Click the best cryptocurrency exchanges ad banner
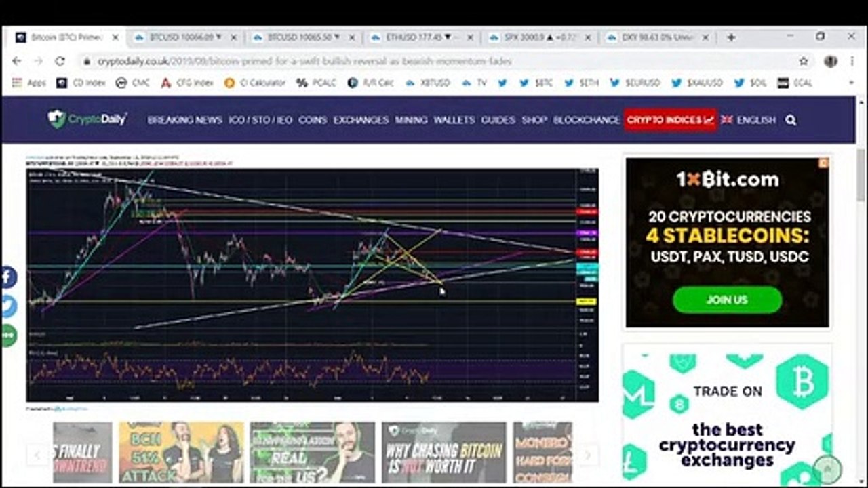Image resolution: width=868 pixels, height=488 pixels. [x=727, y=415]
